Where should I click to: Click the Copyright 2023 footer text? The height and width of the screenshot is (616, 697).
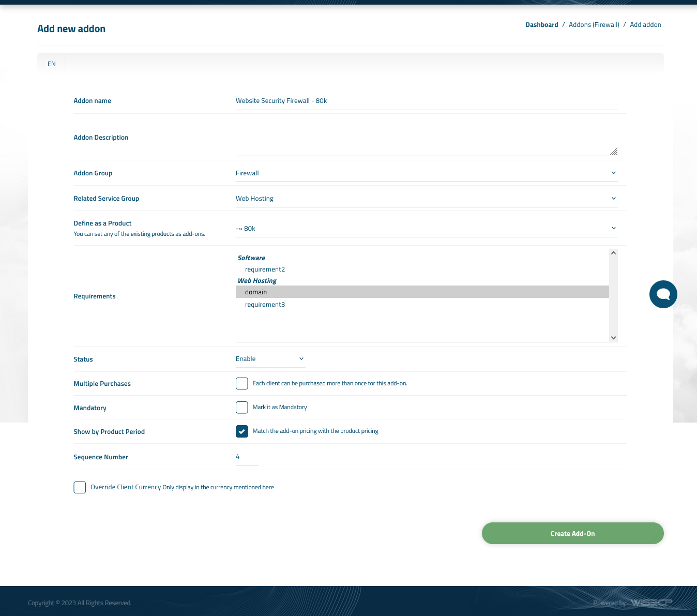[x=80, y=603]
